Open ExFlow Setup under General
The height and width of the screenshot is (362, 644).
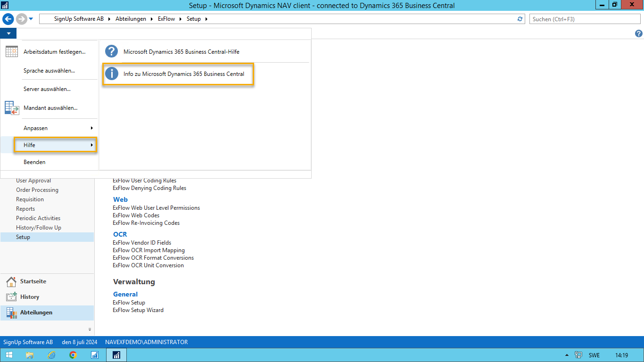pyautogui.click(x=129, y=303)
